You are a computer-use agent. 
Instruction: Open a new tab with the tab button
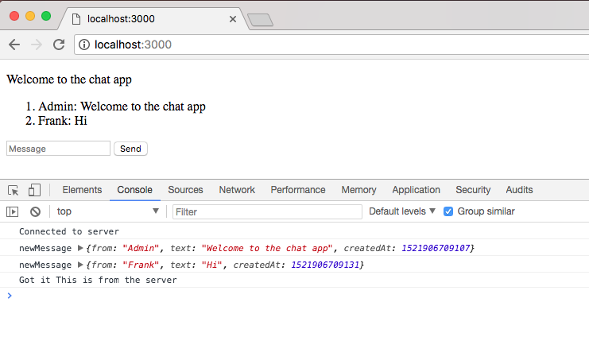click(260, 19)
